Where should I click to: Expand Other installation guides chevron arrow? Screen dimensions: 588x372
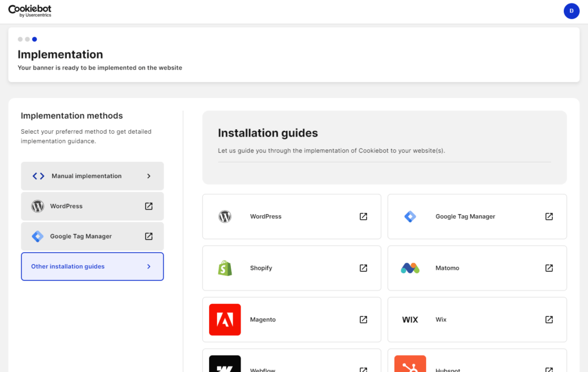point(149,266)
